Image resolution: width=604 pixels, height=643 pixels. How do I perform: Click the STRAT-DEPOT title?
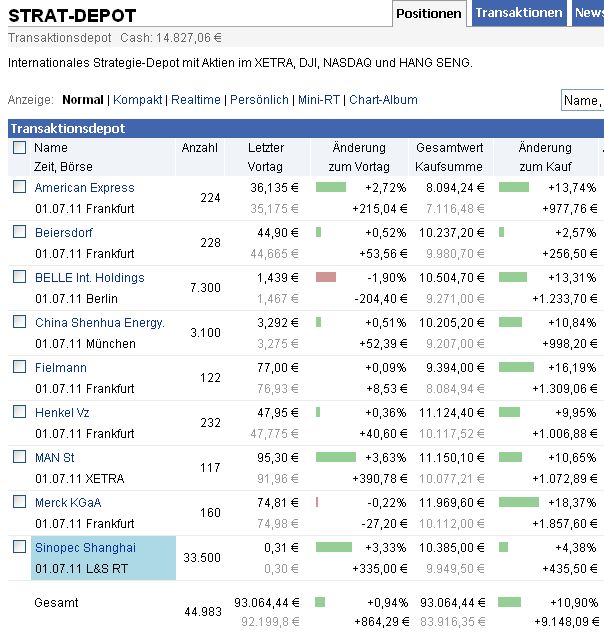coord(72,16)
